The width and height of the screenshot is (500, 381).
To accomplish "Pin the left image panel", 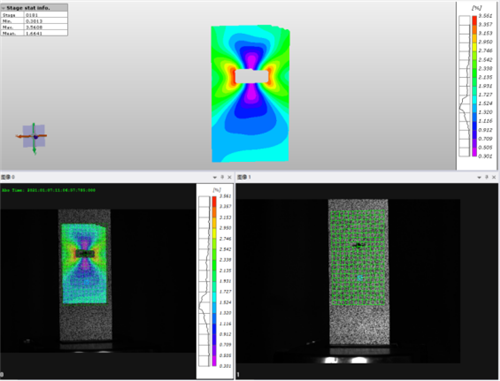I will 222,177.
